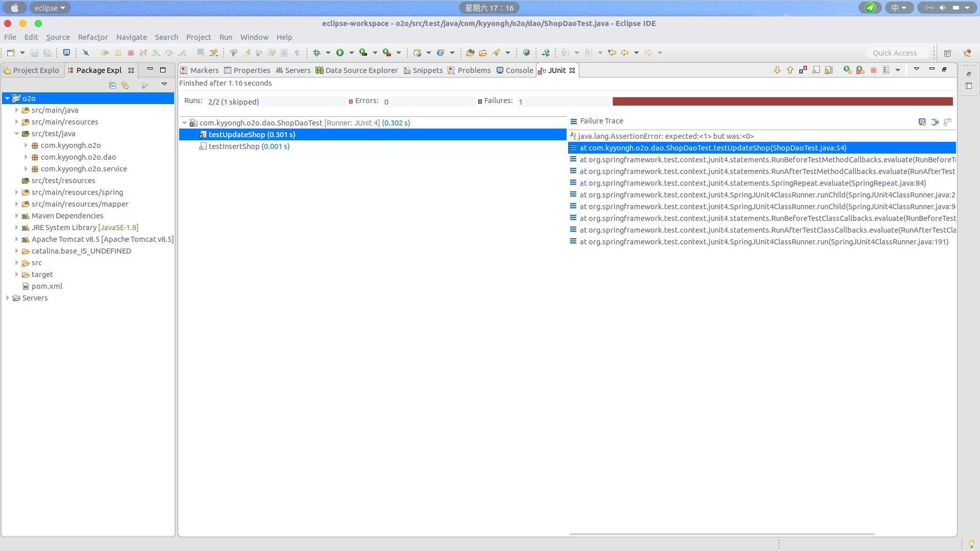Expand the src/main/java source folder

tap(19, 110)
